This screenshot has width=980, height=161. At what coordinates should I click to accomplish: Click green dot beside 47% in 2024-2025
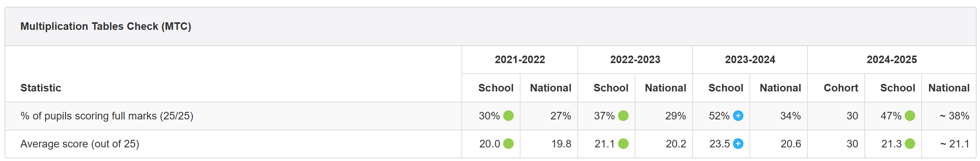click(x=910, y=116)
